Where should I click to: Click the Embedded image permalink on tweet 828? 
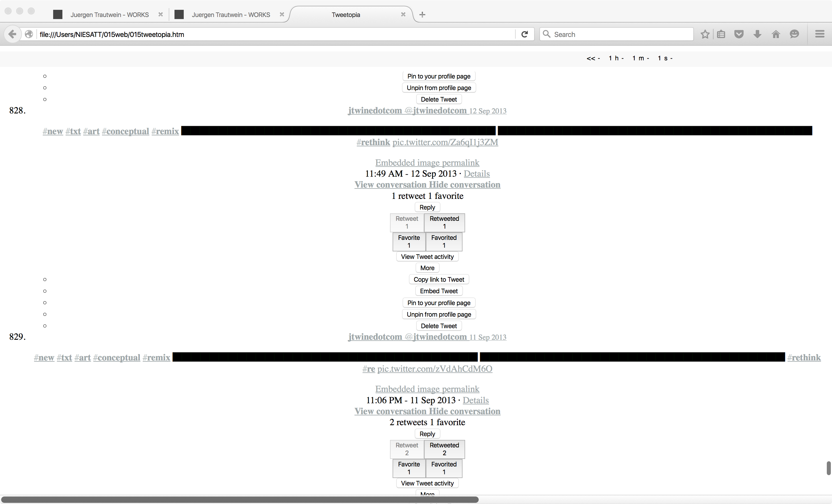[x=427, y=162]
